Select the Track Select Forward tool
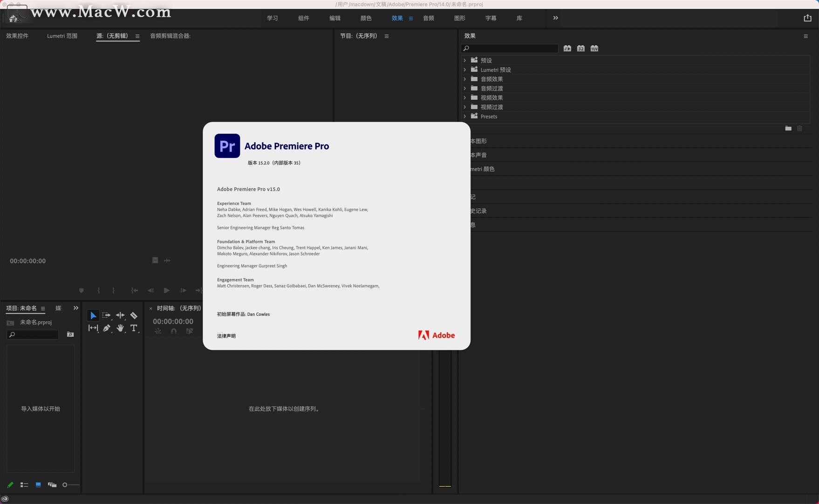The image size is (819, 504). (x=106, y=316)
